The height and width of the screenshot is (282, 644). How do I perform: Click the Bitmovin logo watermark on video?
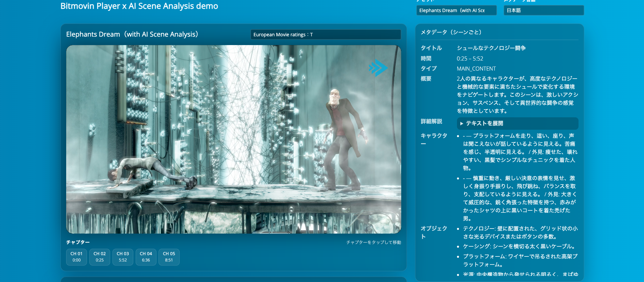click(378, 68)
